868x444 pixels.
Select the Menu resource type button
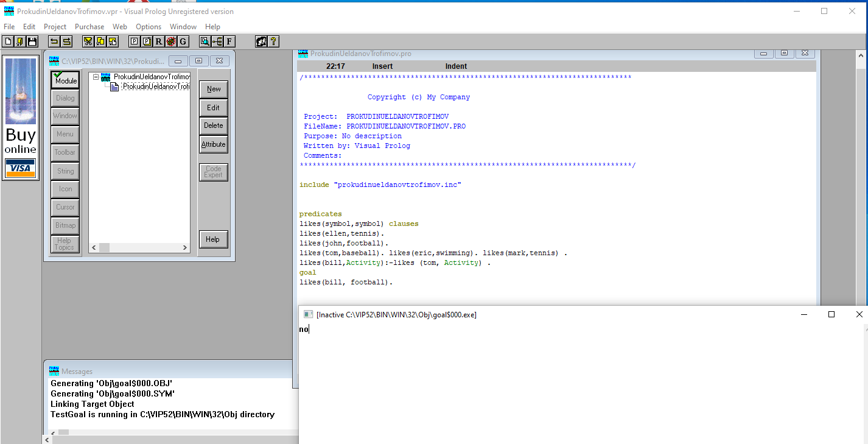65,134
